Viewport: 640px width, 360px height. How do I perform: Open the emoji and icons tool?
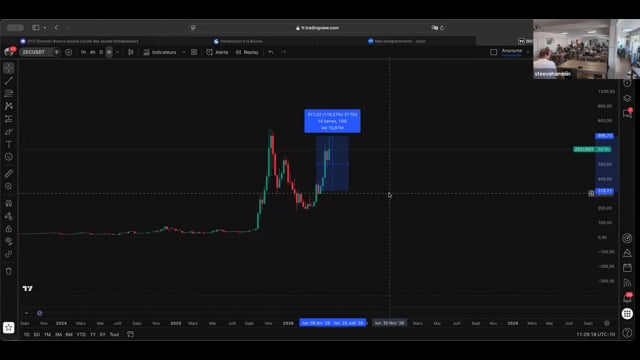9,157
